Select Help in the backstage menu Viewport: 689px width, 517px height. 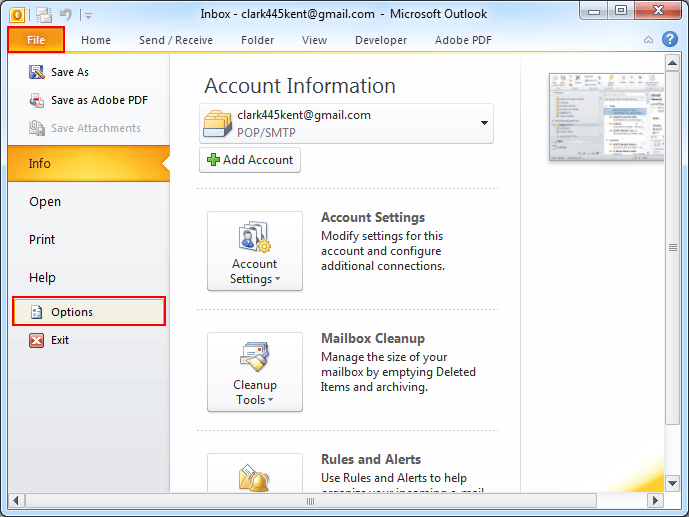point(42,278)
